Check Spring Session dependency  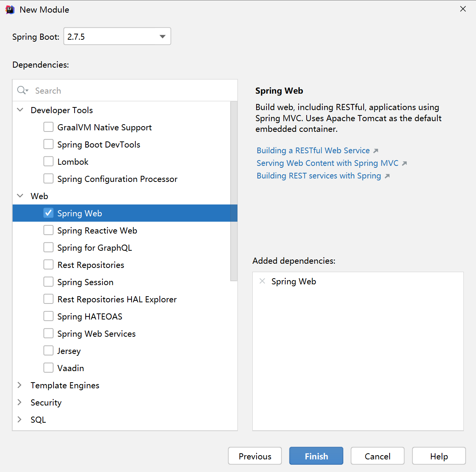pos(49,282)
